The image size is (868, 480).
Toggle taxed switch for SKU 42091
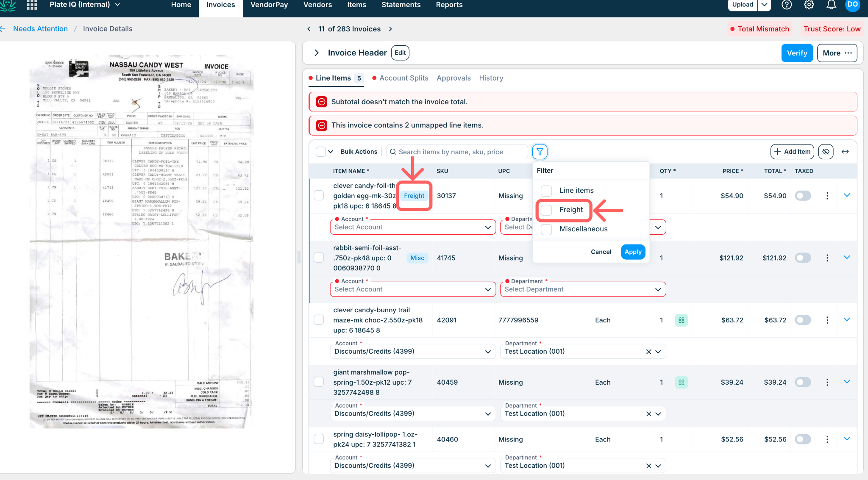pos(803,320)
